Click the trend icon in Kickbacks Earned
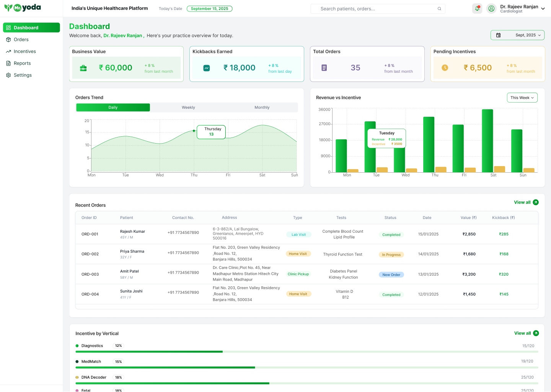The image size is (551, 392). tap(207, 68)
